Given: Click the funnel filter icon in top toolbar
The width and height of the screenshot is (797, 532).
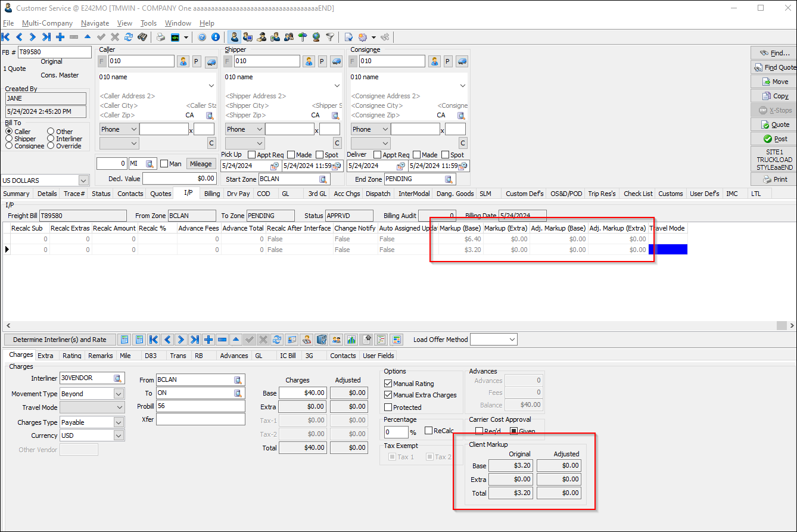Looking at the screenshot, I should [329, 37].
